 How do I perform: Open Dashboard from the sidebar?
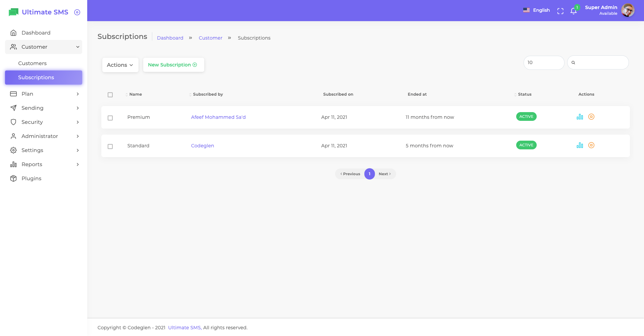point(44,33)
